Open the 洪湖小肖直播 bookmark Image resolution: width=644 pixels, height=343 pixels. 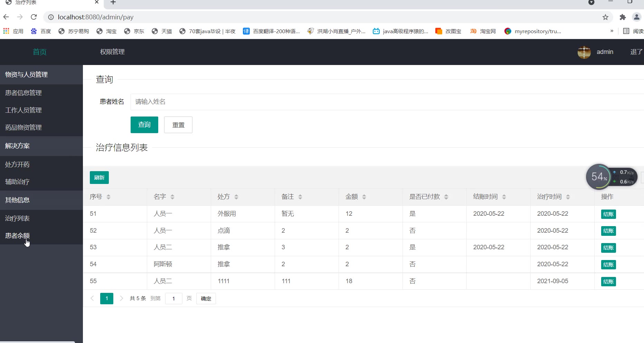tap(336, 31)
